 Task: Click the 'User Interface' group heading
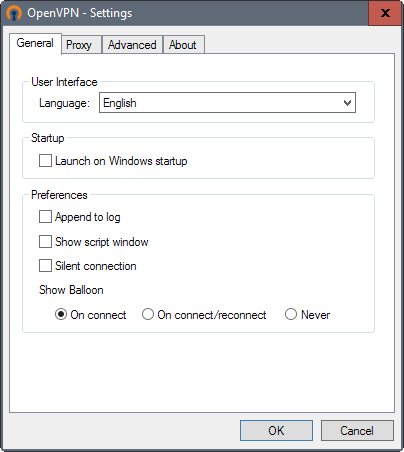click(x=64, y=82)
